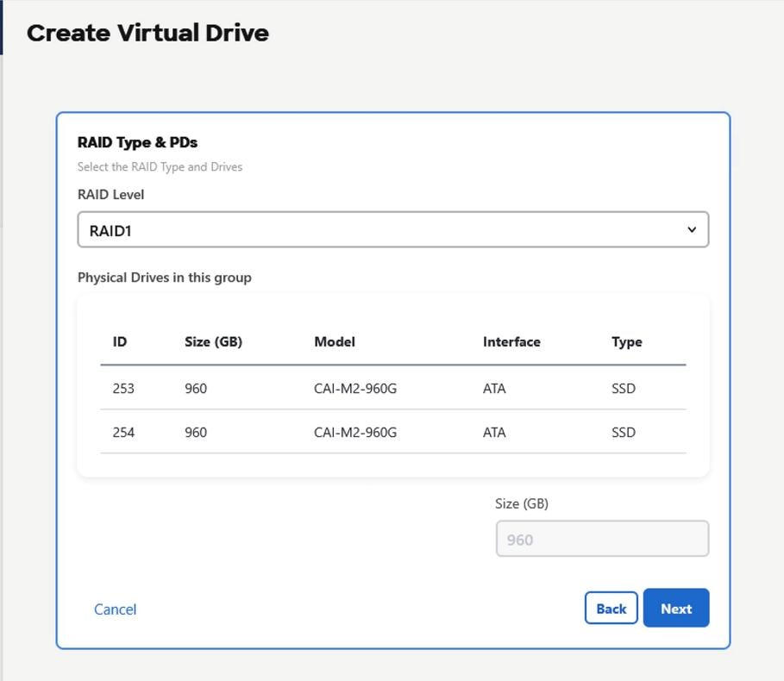Click ATA interface in row 253
The height and width of the screenshot is (681, 784).
[x=494, y=388]
